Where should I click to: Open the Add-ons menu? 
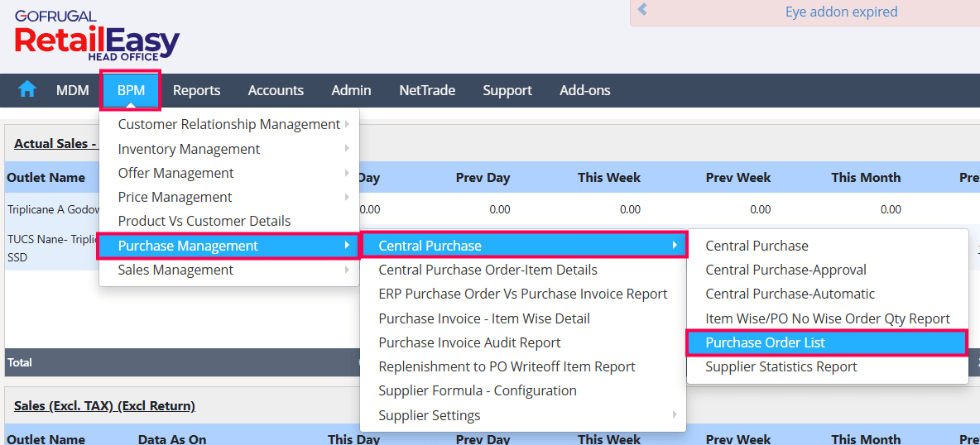click(x=584, y=90)
